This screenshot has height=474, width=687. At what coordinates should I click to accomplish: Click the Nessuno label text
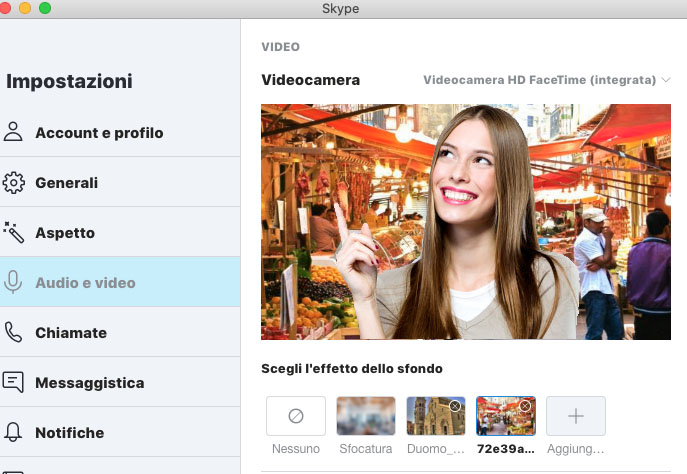point(296,449)
